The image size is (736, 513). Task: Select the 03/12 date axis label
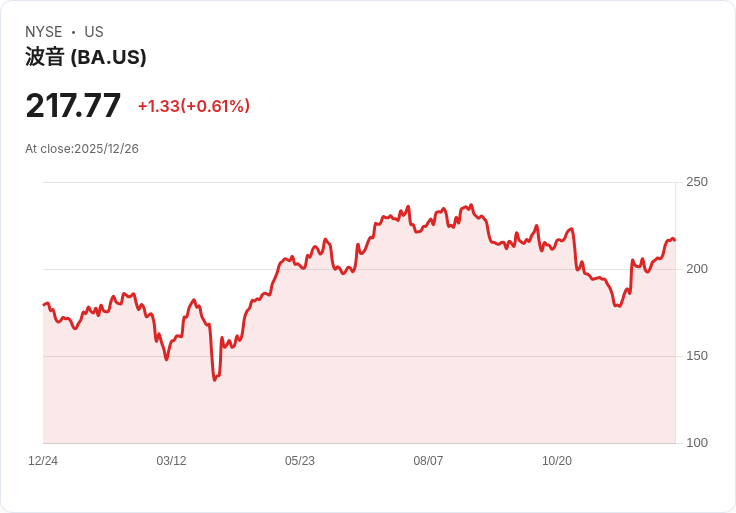click(171, 461)
